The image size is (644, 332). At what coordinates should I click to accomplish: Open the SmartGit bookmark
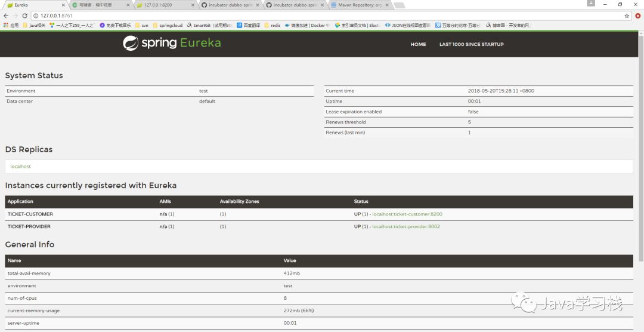[209, 25]
